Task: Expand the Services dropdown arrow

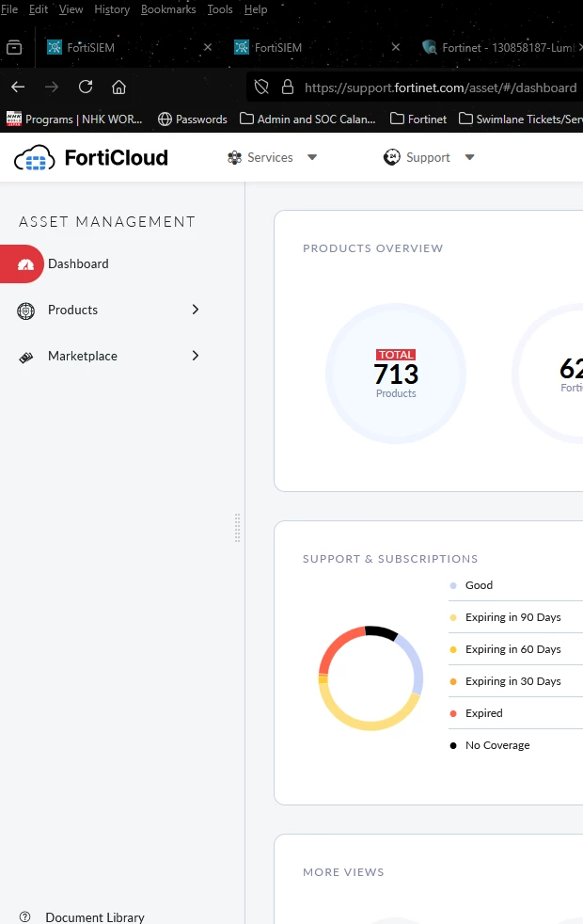Action: click(x=312, y=157)
